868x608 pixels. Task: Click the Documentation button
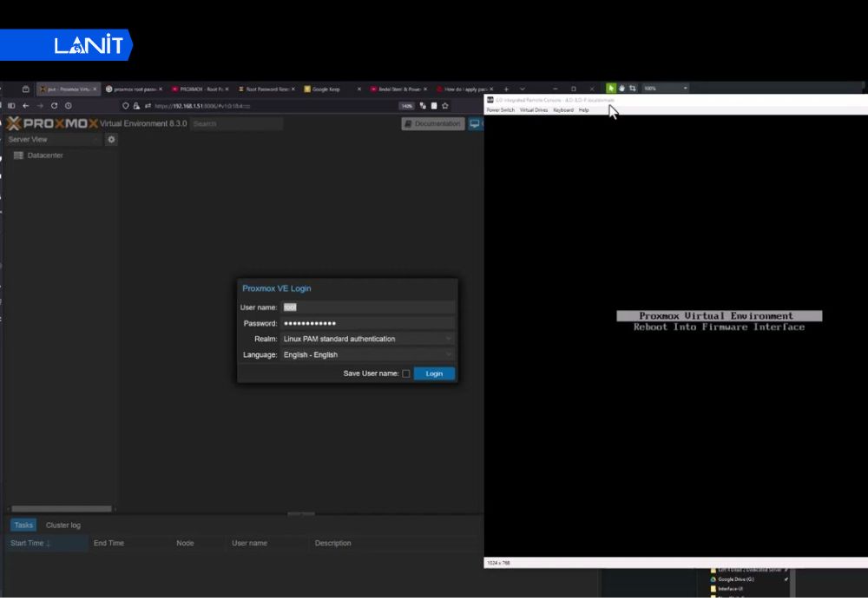coord(432,124)
